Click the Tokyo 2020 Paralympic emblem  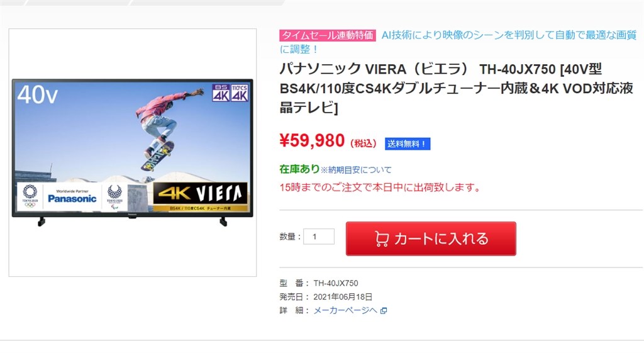114,197
